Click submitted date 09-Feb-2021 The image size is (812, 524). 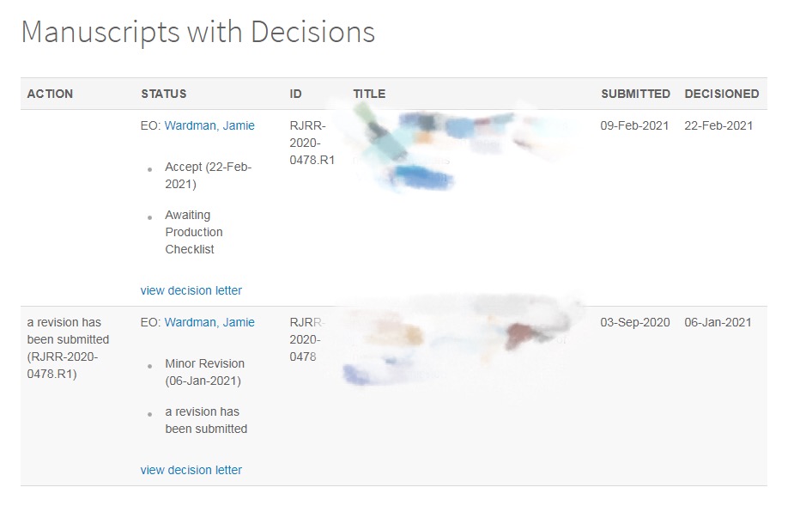click(634, 125)
